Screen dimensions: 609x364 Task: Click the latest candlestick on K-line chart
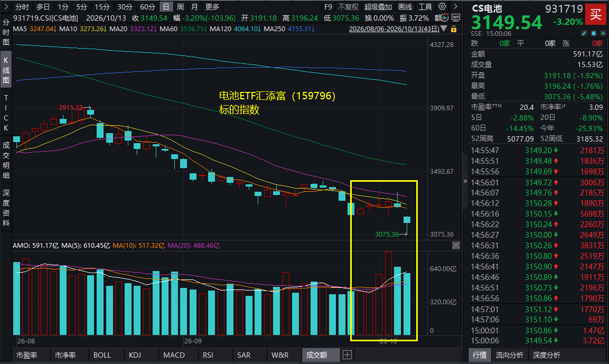(407, 225)
